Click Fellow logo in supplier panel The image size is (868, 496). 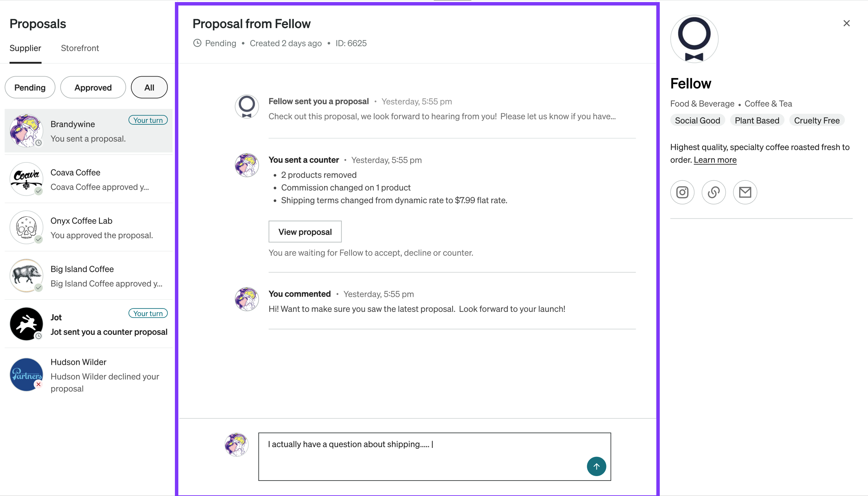coord(694,39)
